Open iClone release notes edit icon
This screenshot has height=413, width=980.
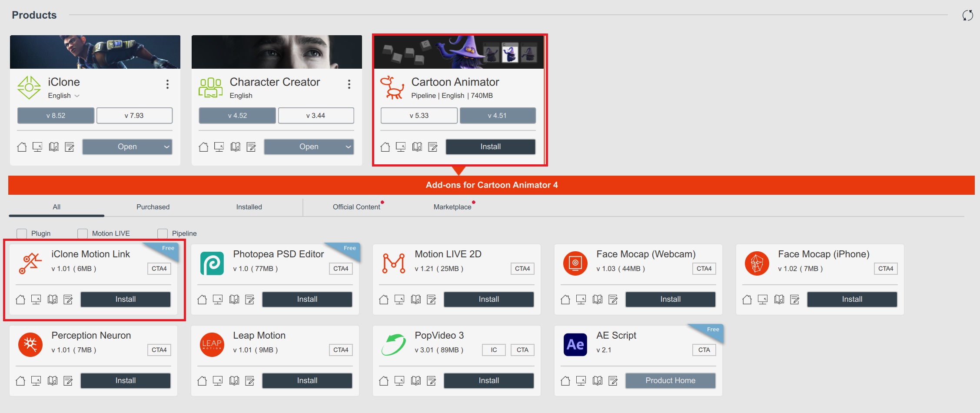pos(70,147)
